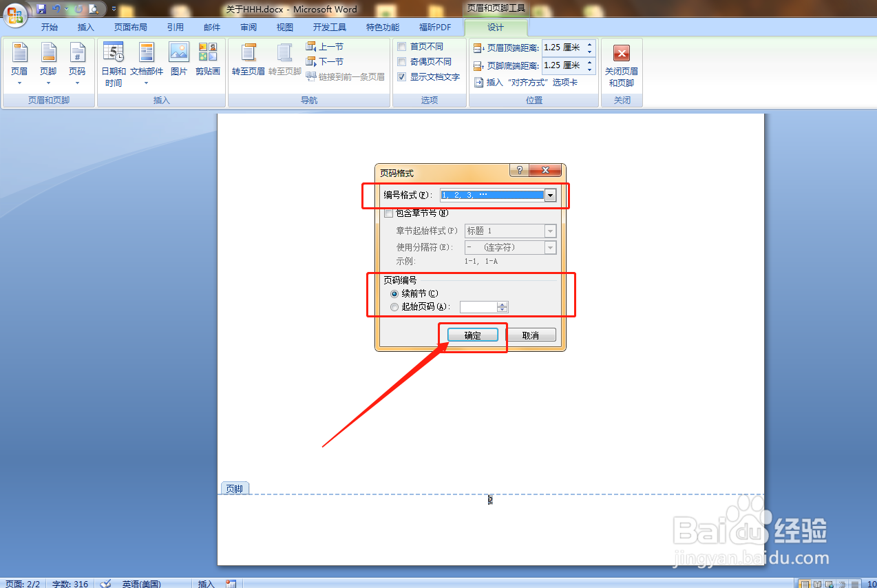Click the 起始页码 number field
This screenshot has width=877, height=588.
(x=478, y=307)
